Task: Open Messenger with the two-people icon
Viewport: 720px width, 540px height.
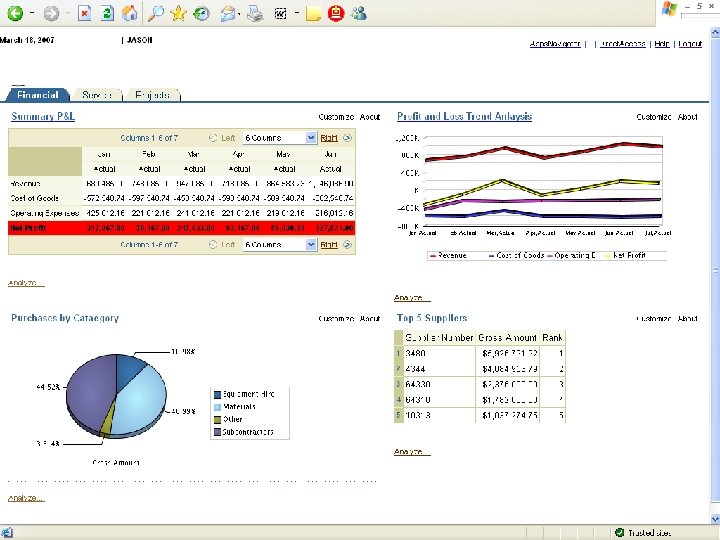Action: point(359,13)
